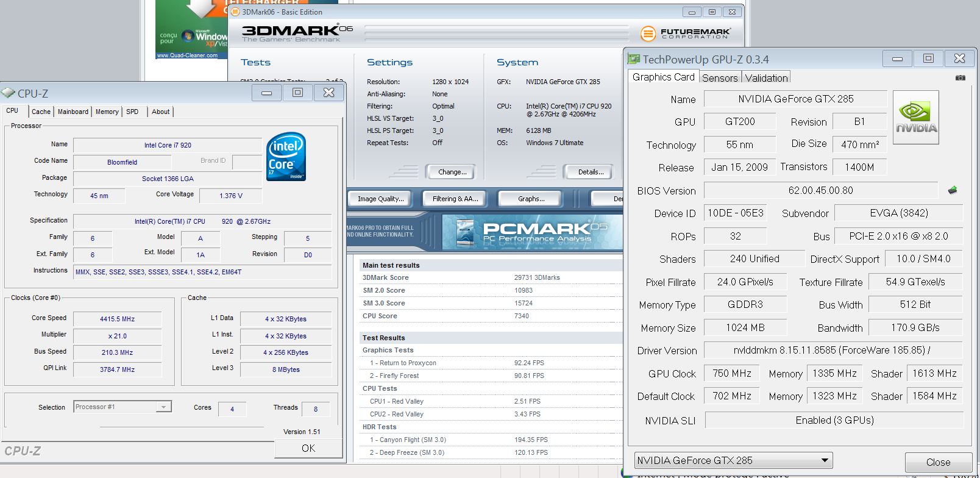Screen dimensions: 980x478
Task: Click the Change... settings button in 3DMark06
Action: (452, 172)
